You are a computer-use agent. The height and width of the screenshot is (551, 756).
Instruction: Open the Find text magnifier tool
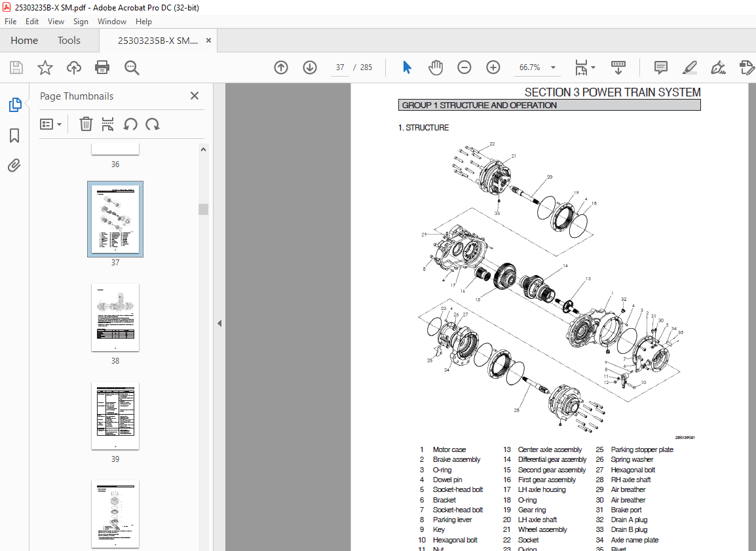[132, 67]
